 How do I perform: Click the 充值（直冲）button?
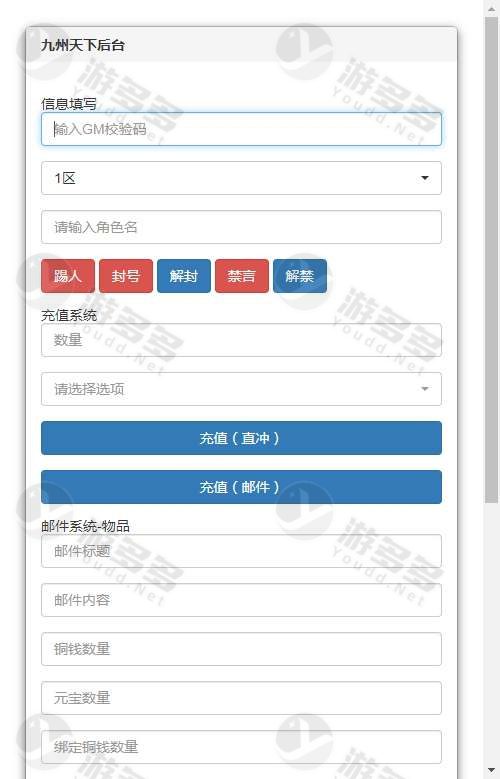(241, 438)
